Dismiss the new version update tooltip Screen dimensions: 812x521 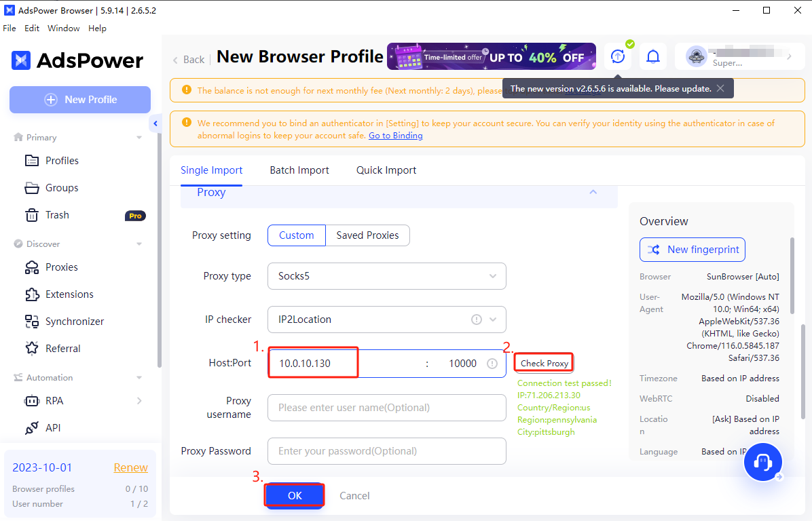pos(720,88)
